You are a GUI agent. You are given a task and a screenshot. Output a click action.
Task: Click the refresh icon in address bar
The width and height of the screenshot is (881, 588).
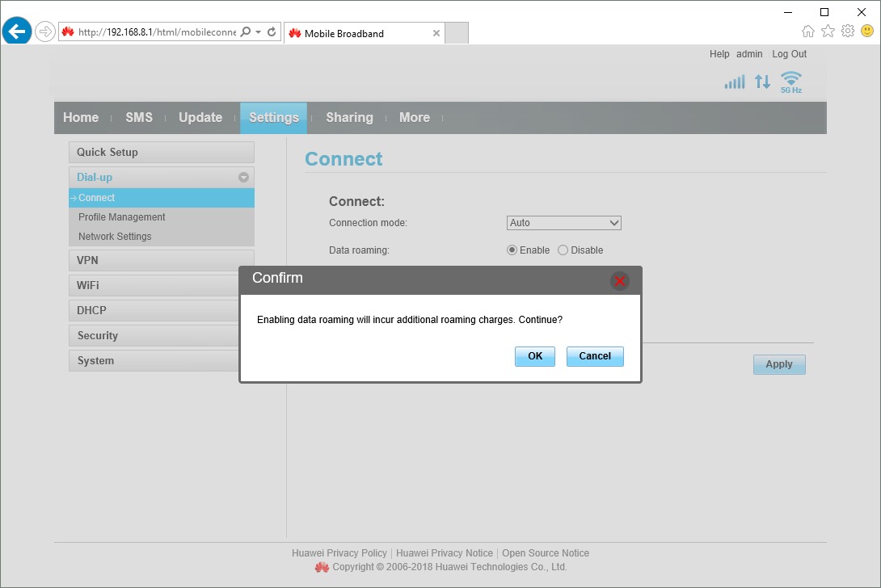[272, 32]
